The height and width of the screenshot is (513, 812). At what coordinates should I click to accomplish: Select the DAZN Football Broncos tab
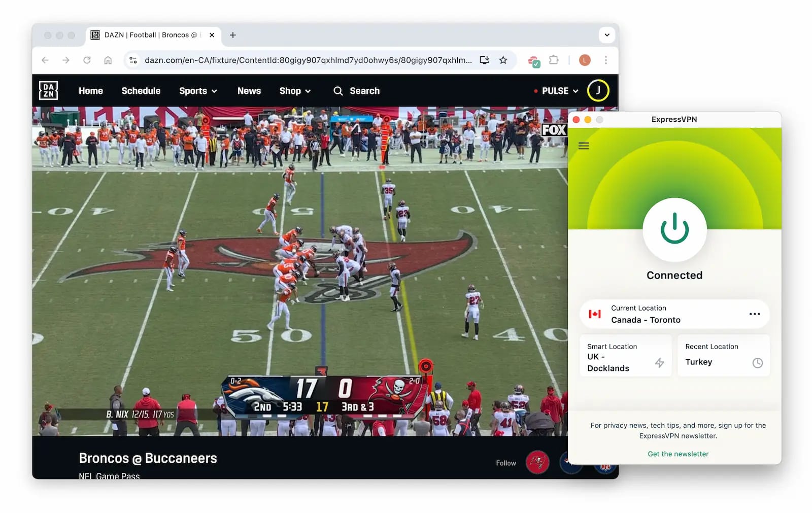pos(153,35)
